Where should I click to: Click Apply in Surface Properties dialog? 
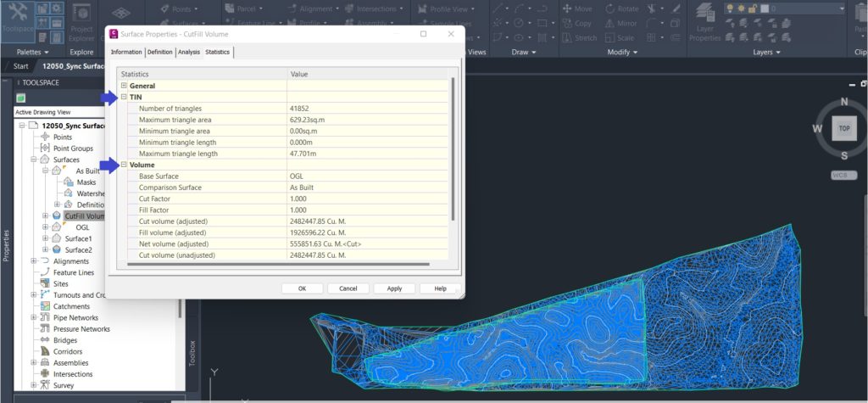click(394, 288)
